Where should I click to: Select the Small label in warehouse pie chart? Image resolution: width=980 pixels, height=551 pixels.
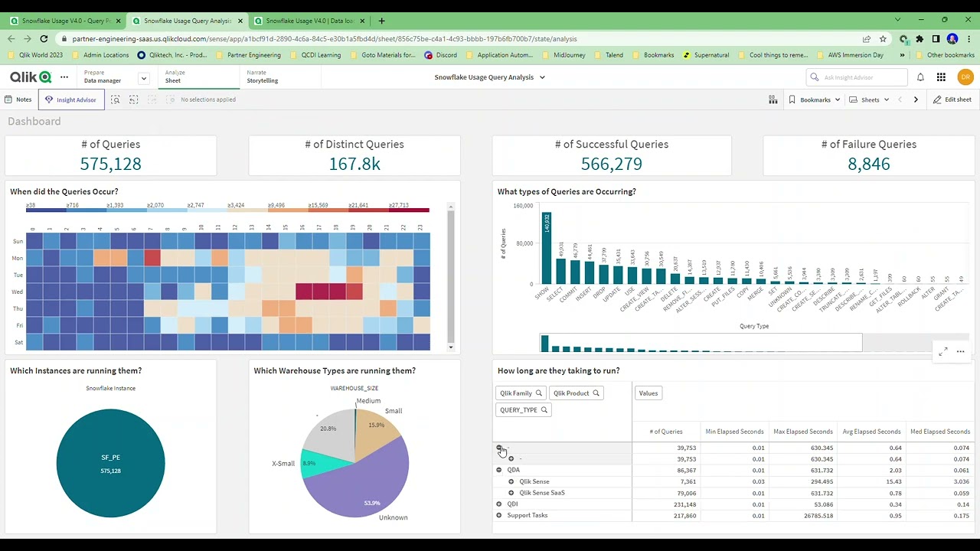pyautogui.click(x=394, y=411)
